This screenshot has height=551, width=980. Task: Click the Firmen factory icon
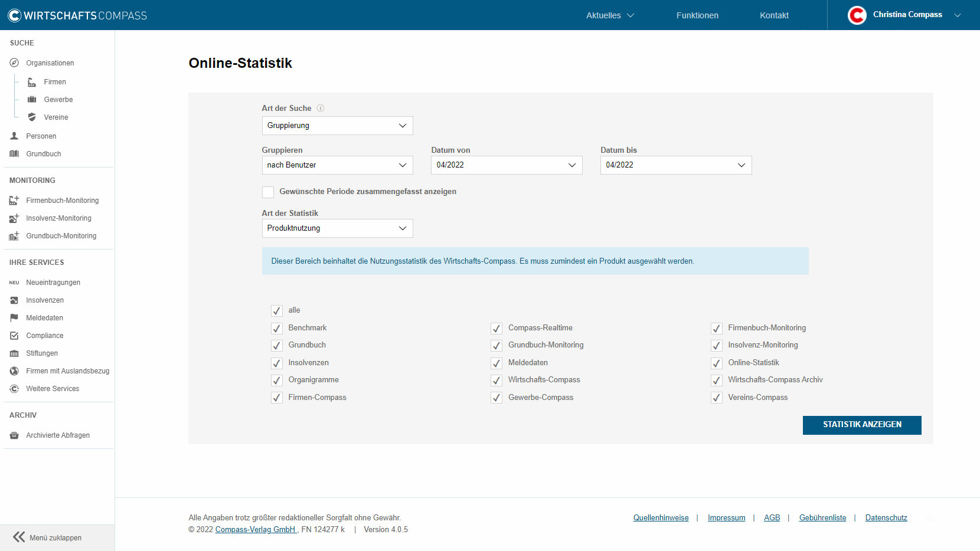[32, 82]
